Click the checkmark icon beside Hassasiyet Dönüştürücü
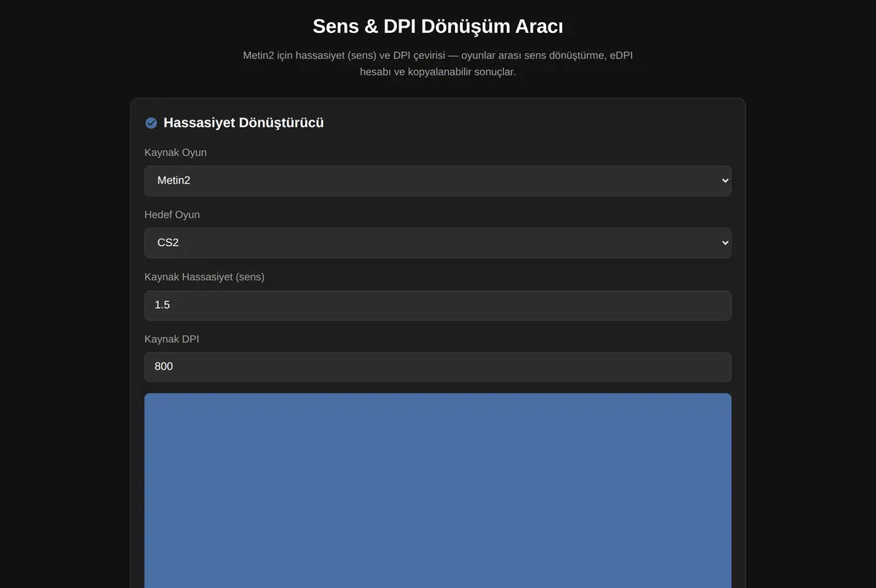Viewport: 876px width, 588px height. [151, 123]
